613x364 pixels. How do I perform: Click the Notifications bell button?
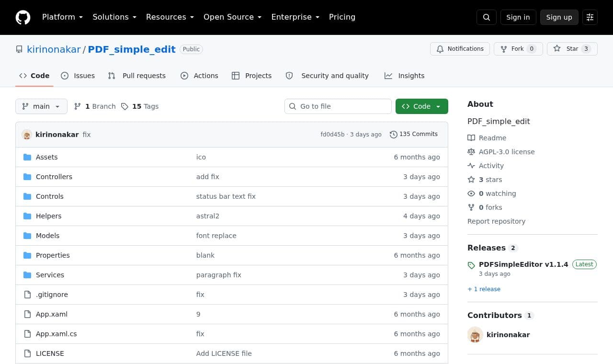[460, 49]
